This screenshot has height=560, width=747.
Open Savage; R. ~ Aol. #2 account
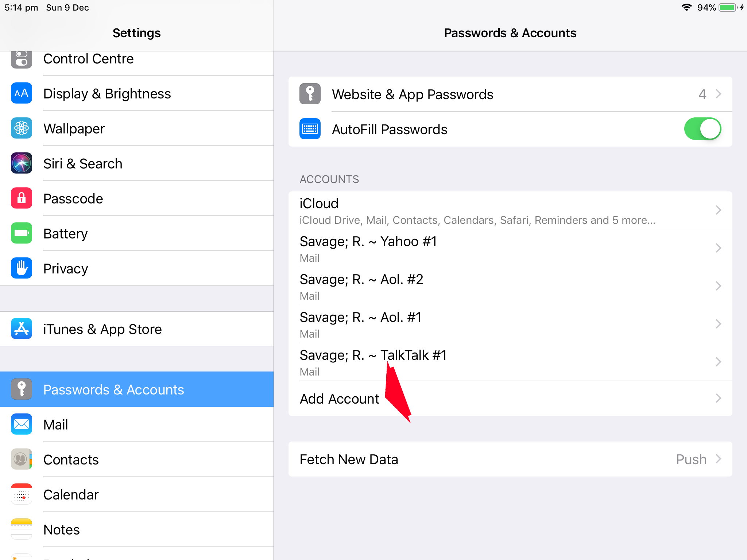[510, 286]
